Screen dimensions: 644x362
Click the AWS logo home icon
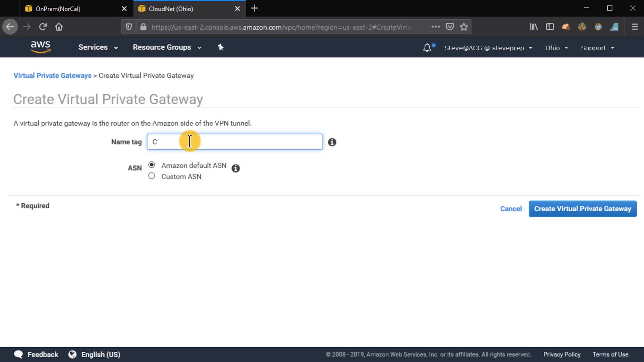[40, 47]
